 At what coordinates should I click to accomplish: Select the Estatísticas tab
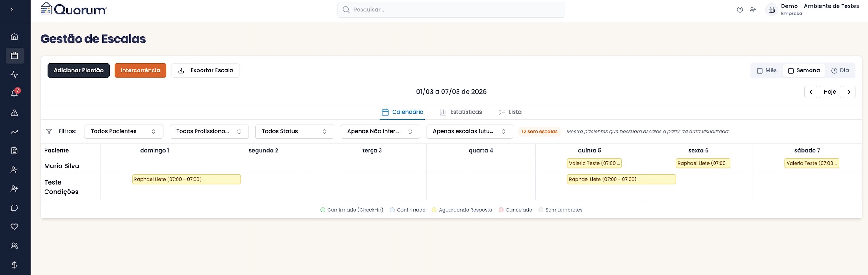pyautogui.click(x=461, y=112)
